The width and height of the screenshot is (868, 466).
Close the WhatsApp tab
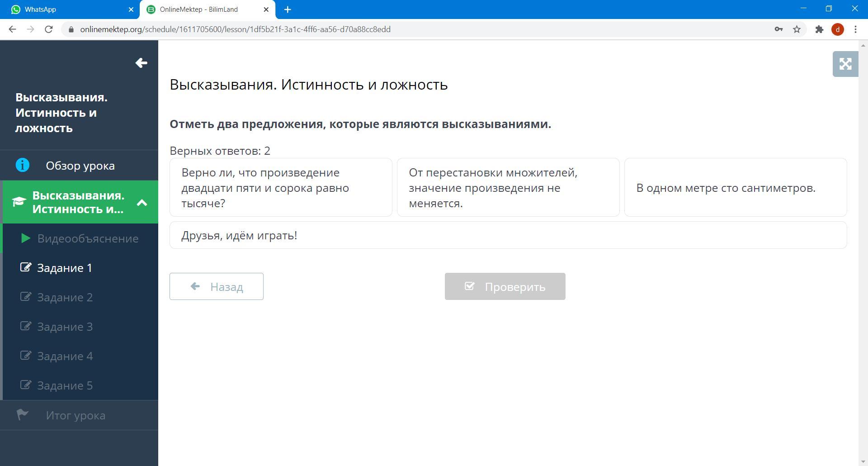coord(131,10)
